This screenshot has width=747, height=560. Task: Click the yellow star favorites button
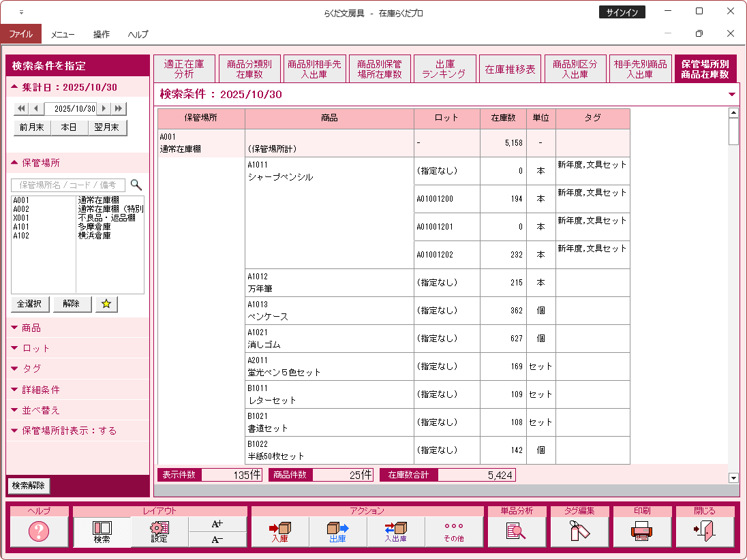tap(106, 304)
